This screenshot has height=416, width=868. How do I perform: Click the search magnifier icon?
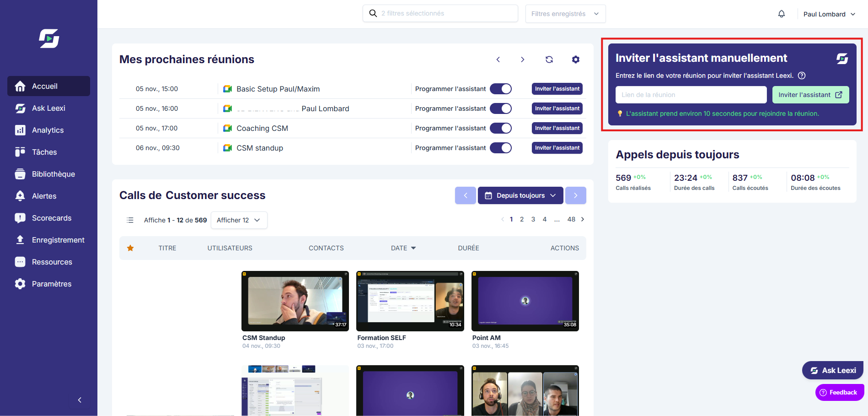373,13
